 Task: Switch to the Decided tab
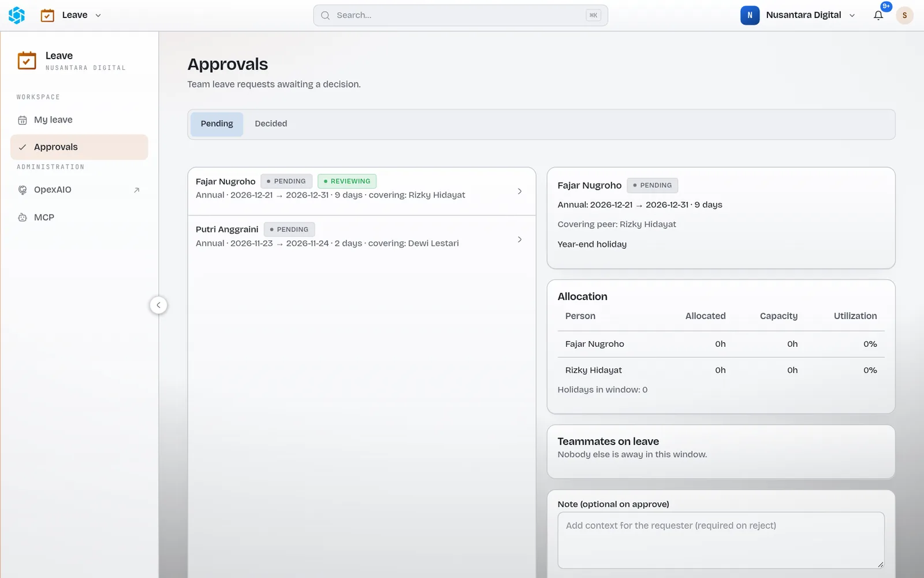click(271, 124)
